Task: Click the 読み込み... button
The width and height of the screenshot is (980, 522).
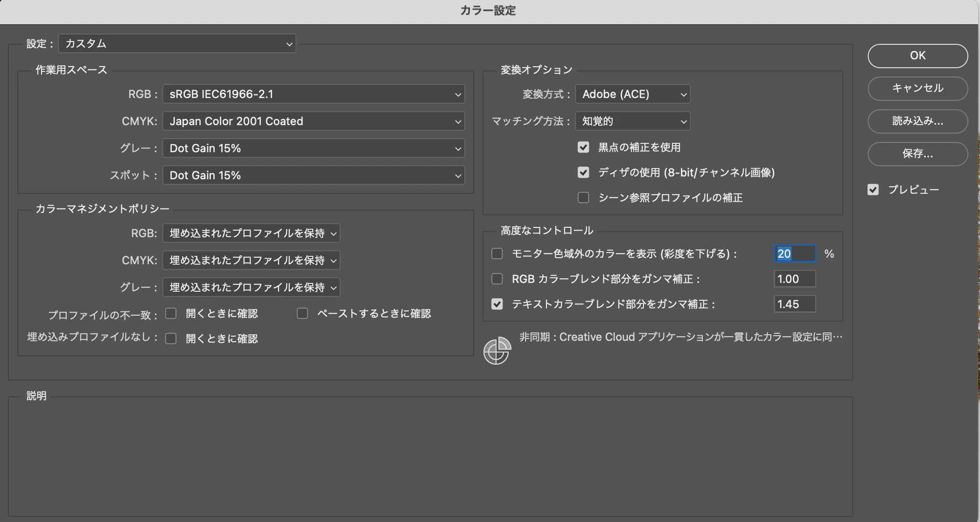Action: [917, 121]
